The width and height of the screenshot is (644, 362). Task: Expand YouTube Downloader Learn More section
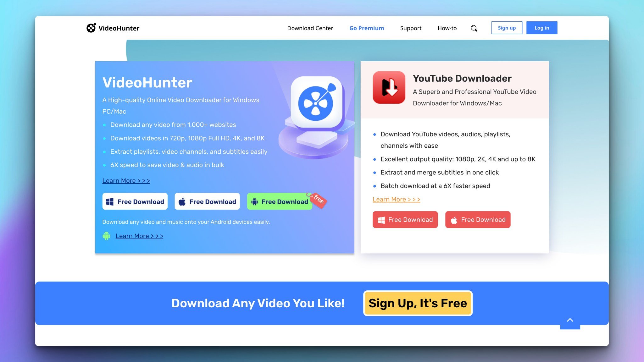(396, 199)
